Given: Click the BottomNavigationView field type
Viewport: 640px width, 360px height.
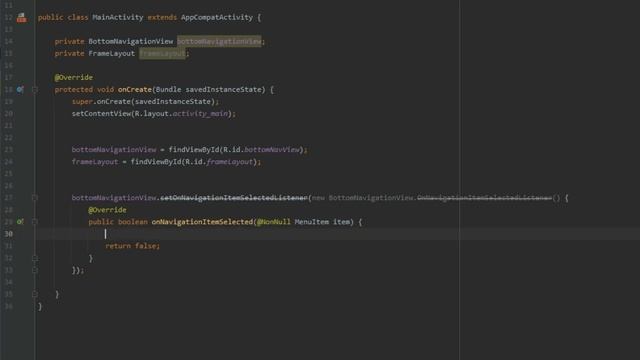Looking at the screenshot, I should pos(131,41).
